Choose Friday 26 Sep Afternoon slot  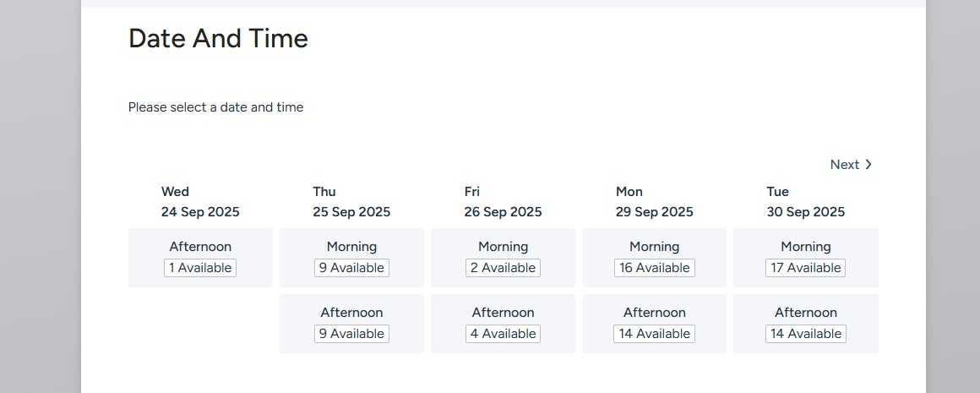[504, 324]
